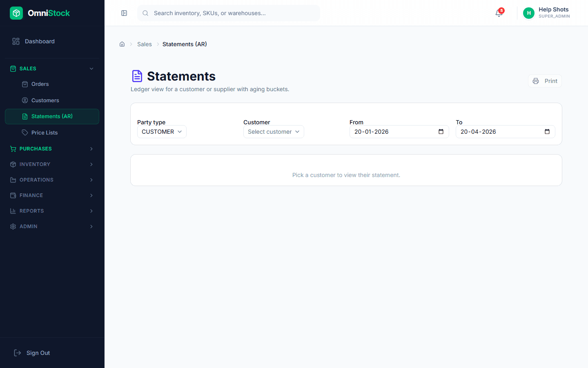This screenshot has width=588, height=368.
Task: Click the To date value 20-04-2026
Action: (478, 132)
